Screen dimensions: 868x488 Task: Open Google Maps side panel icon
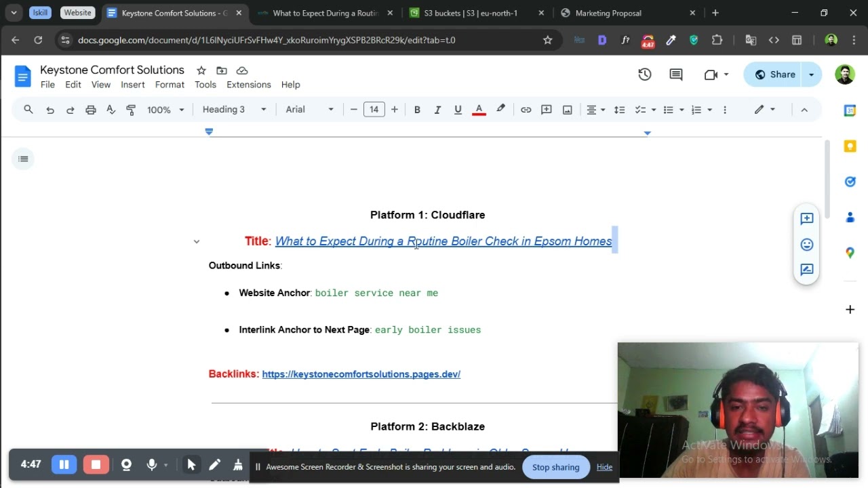pos(850,253)
